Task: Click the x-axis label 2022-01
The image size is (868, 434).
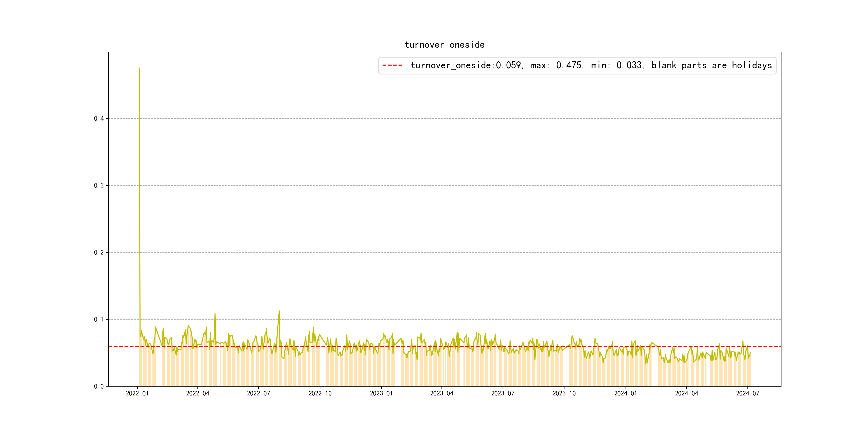Action: click(137, 393)
